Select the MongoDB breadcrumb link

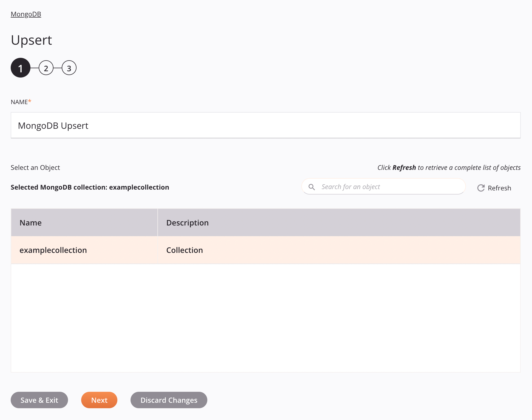pos(26,14)
